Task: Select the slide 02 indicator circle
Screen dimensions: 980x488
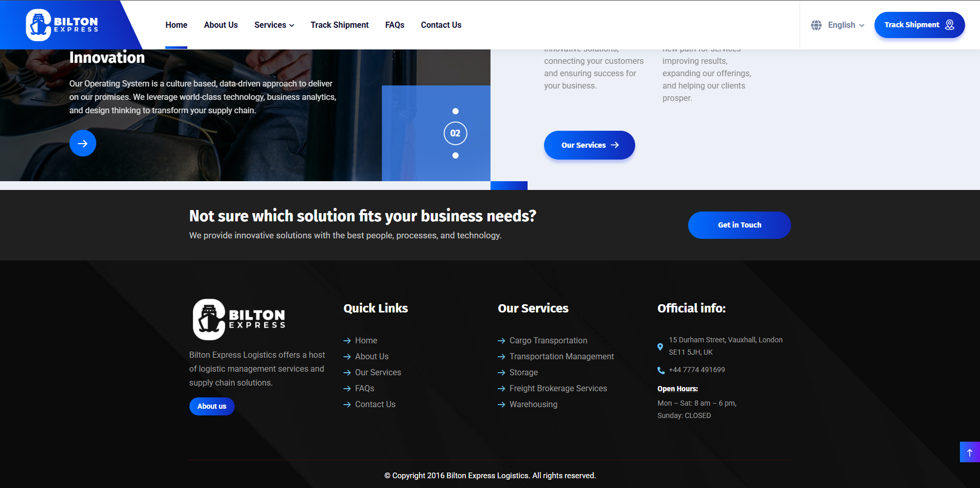Action: pyautogui.click(x=456, y=133)
